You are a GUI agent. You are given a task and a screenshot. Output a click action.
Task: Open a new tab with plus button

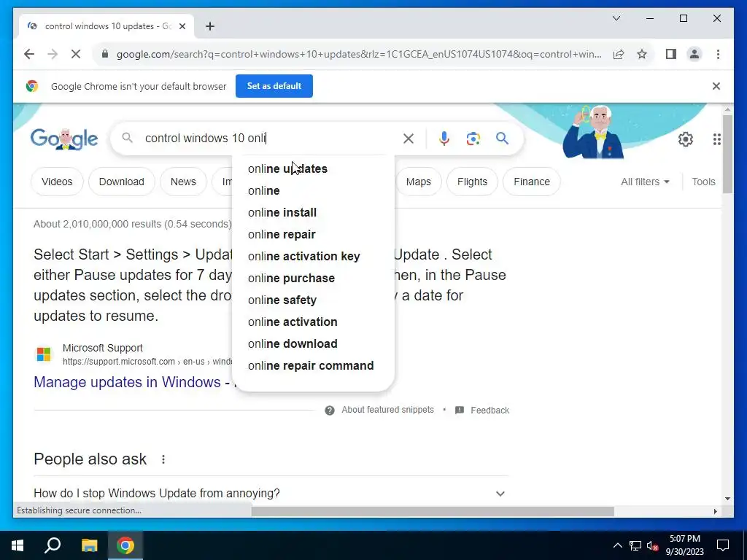[210, 26]
